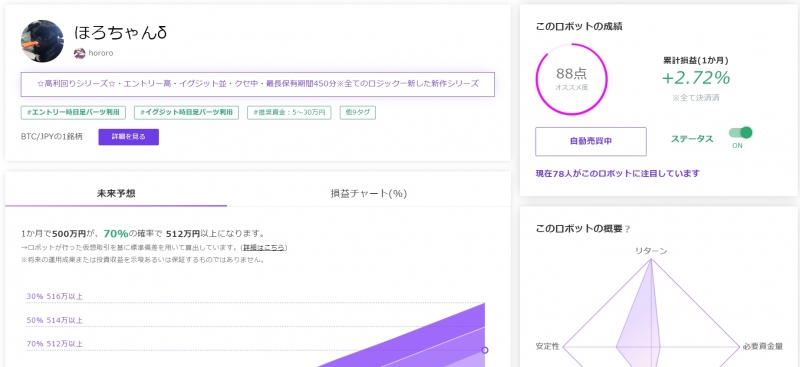
Task: Open the hororo author name link
Action: (x=101, y=53)
